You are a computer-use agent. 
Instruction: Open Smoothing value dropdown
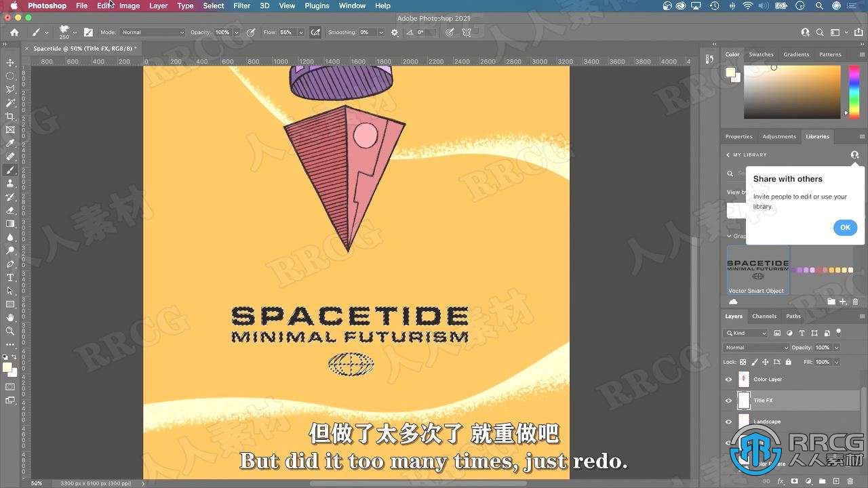(x=382, y=33)
